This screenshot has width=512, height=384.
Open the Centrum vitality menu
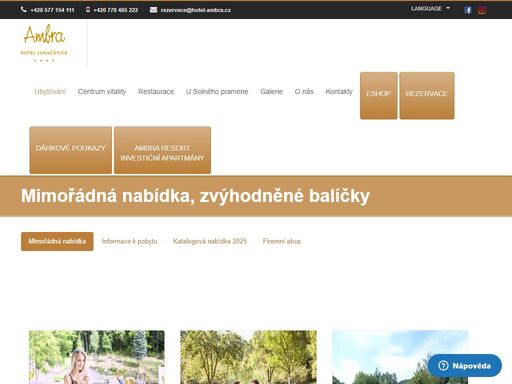(102, 91)
